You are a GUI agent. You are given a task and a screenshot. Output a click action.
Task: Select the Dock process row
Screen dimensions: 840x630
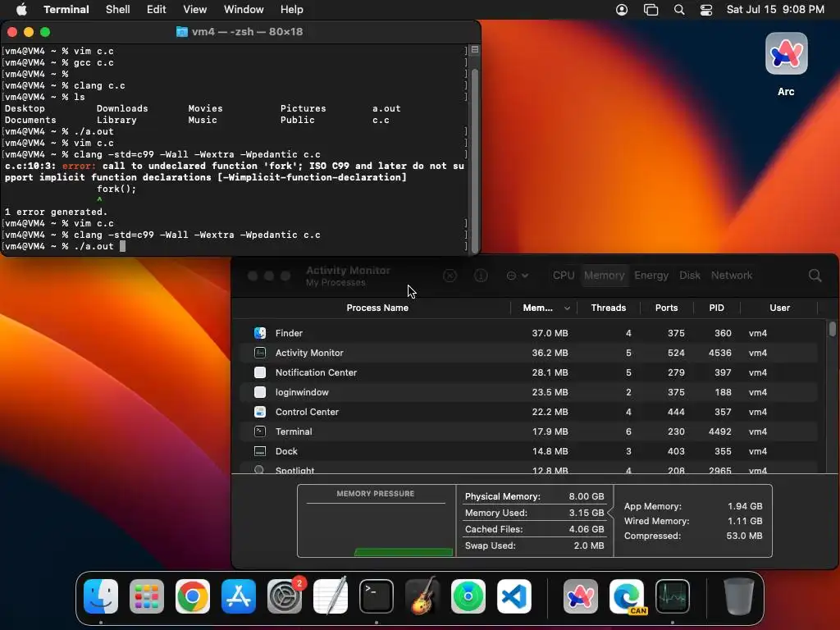click(x=527, y=451)
